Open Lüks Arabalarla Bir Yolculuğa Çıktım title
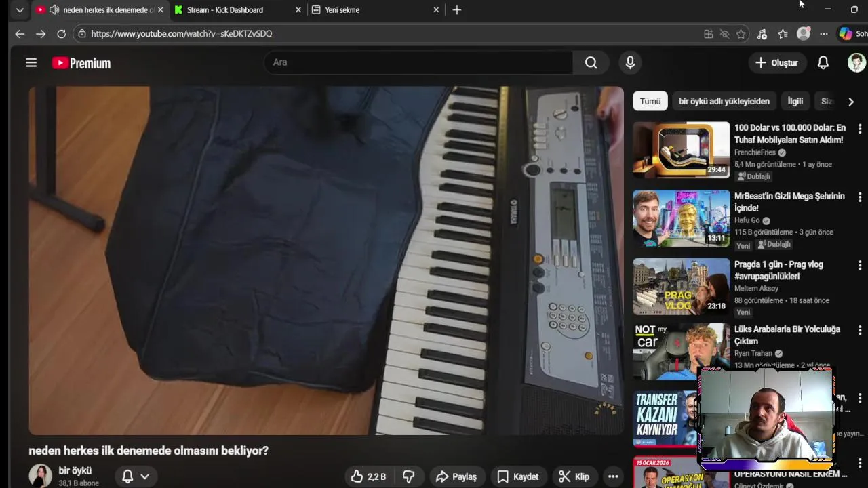The image size is (868, 488). click(x=787, y=335)
